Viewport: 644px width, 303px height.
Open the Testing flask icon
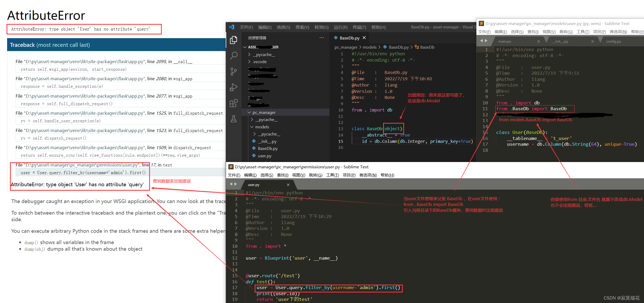tap(233, 119)
